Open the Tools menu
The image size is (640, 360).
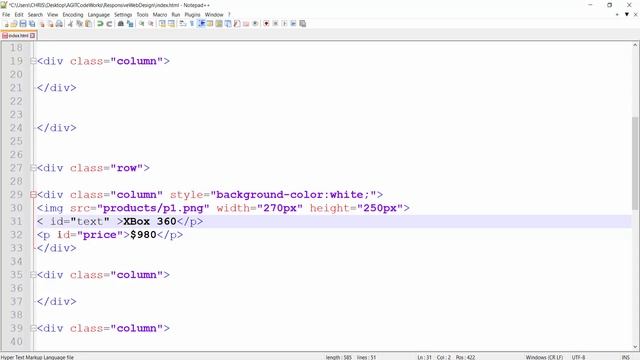pyautogui.click(x=142, y=15)
